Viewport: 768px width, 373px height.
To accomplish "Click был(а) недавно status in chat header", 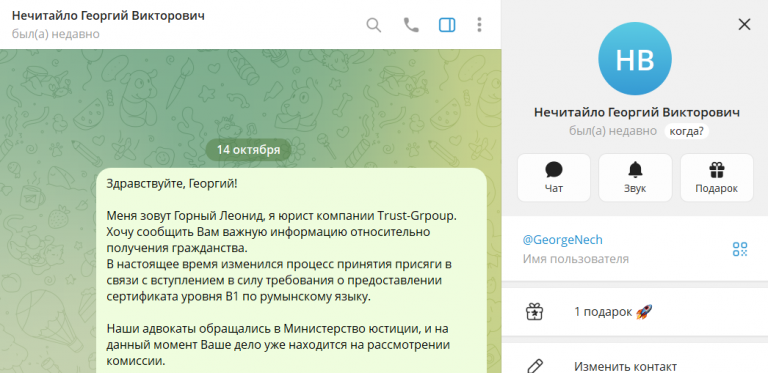I will coord(55,34).
